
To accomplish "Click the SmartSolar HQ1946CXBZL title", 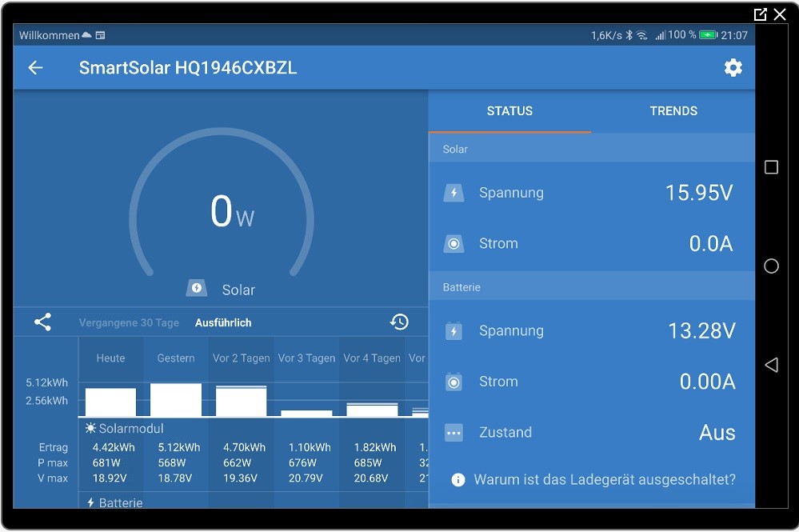I will tap(188, 68).
